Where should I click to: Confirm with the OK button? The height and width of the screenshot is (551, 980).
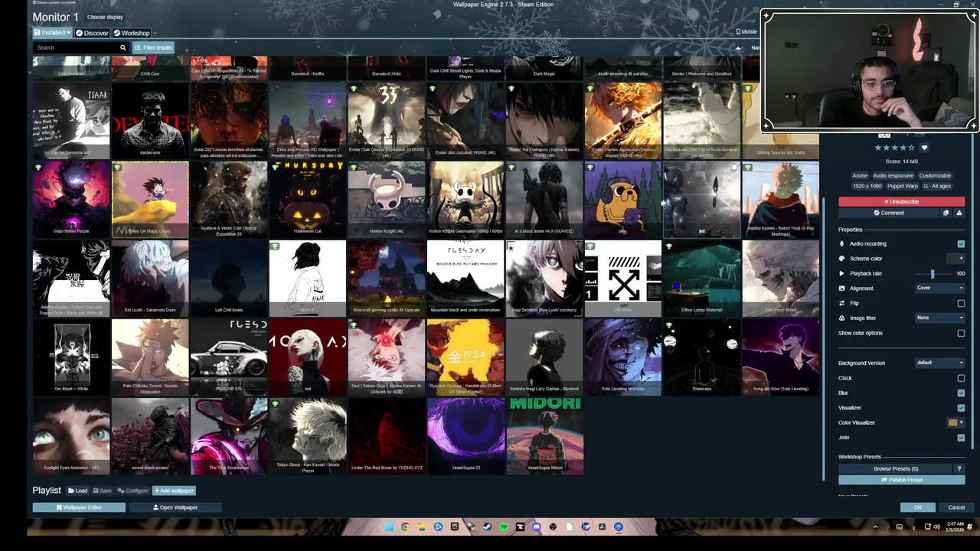(917, 507)
